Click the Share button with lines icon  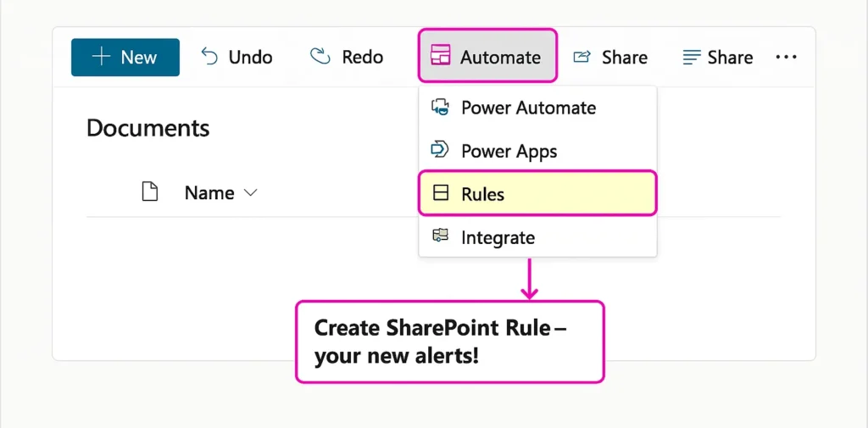pos(717,57)
